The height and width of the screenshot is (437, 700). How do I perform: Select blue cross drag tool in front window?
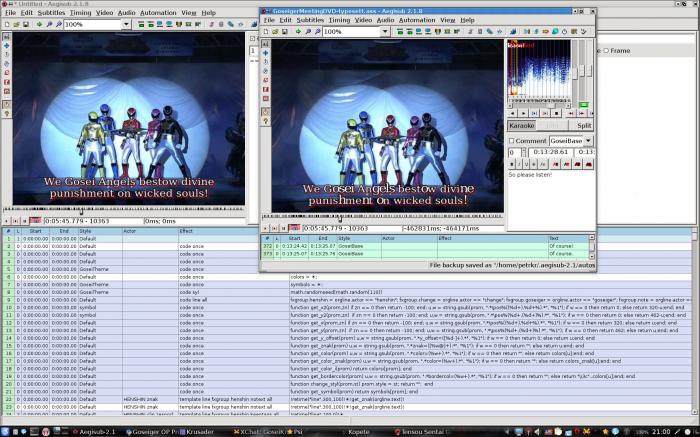266,53
